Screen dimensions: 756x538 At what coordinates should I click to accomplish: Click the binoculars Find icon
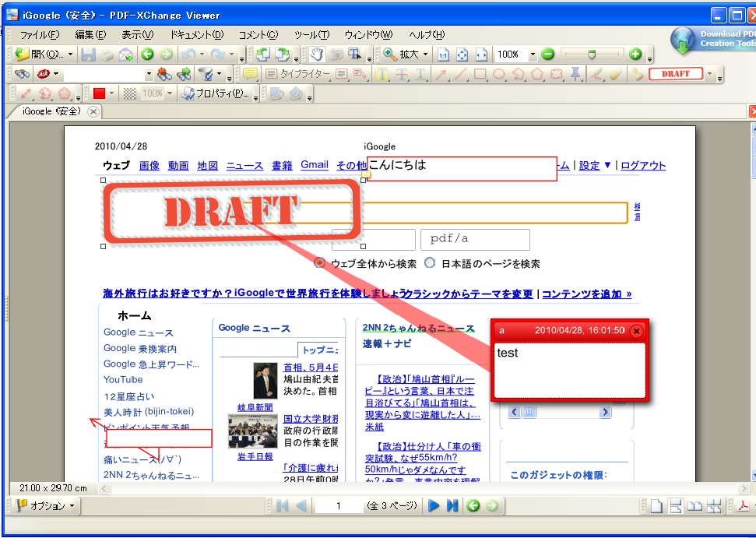click(x=22, y=74)
